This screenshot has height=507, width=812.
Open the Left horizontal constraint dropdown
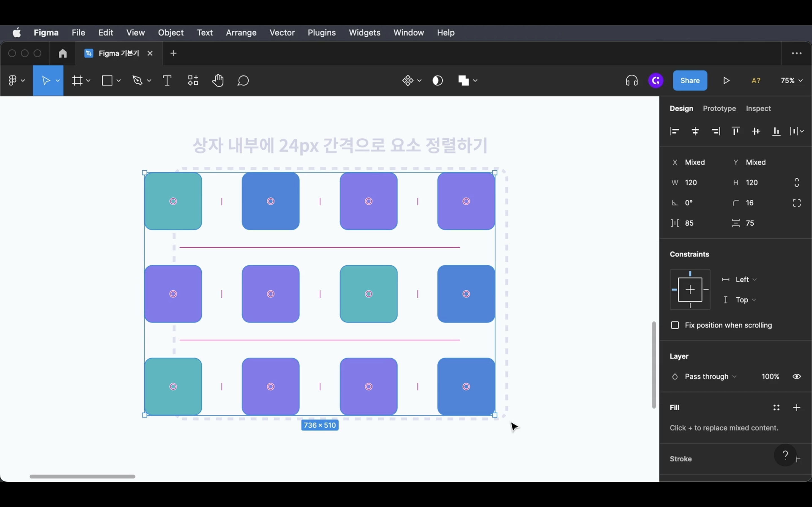click(745, 280)
